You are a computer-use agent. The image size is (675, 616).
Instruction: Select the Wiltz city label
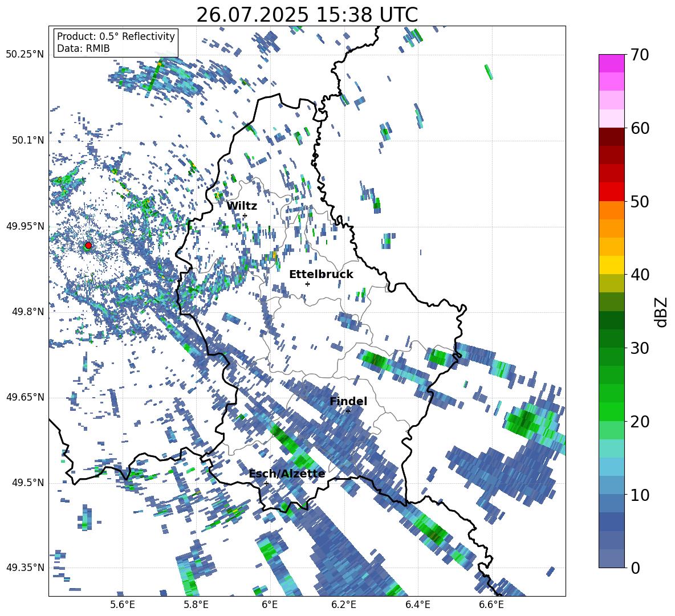click(x=242, y=206)
